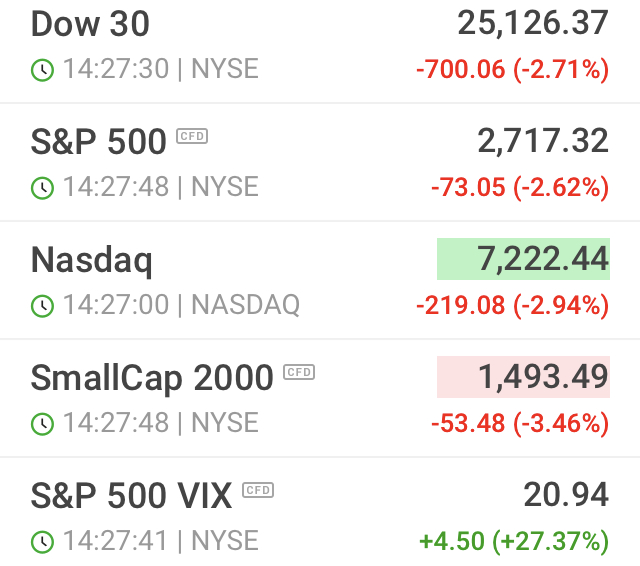Click the clock icon under S&P 500 VIX
Screen dimensions: 640x566
42,542
